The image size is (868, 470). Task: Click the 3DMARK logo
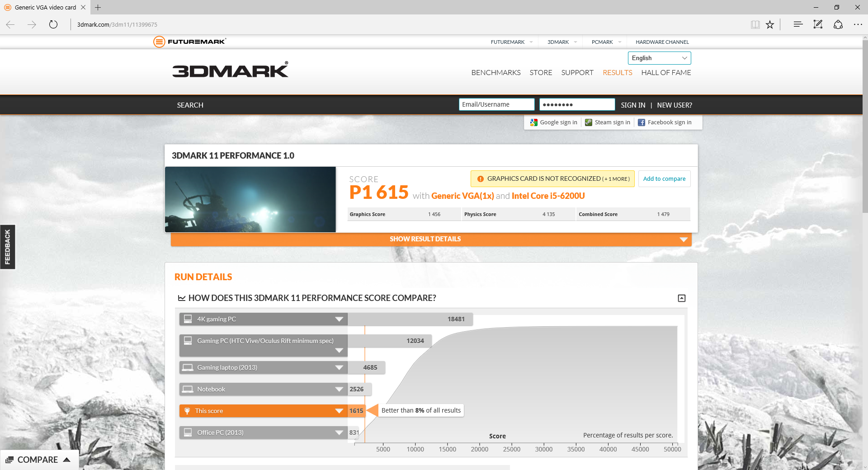click(x=230, y=70)
